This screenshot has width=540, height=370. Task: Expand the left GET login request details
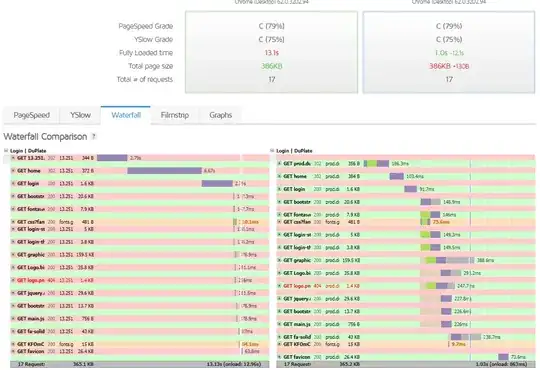13,184
